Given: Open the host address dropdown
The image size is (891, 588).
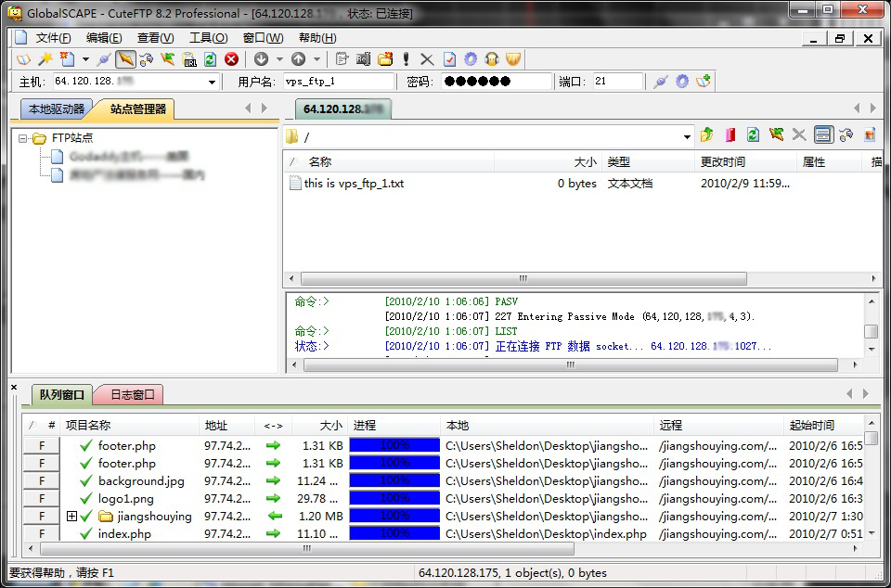Looking at the screenshot, I should coord(212,82).
